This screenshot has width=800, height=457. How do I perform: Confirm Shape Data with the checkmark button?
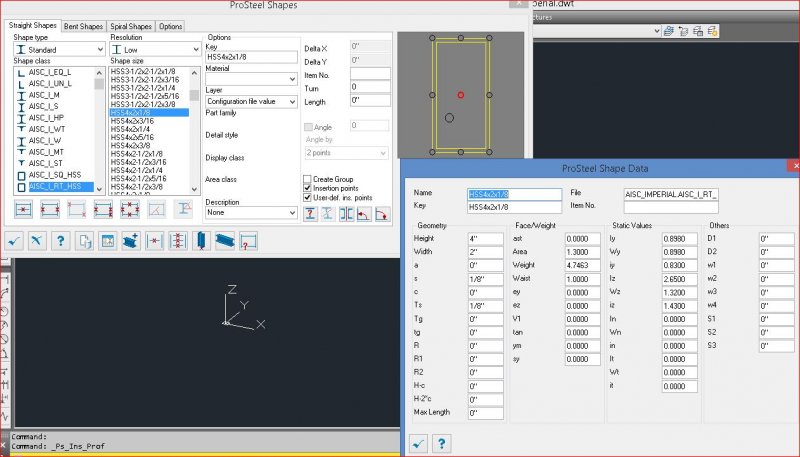pyautogui.click(x=418, y=443)
